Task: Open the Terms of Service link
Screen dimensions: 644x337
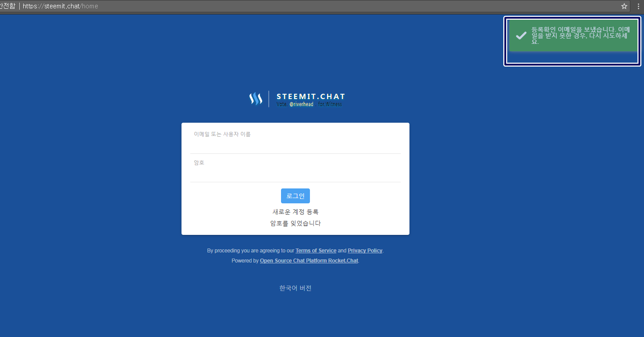Action: point(316,251)
